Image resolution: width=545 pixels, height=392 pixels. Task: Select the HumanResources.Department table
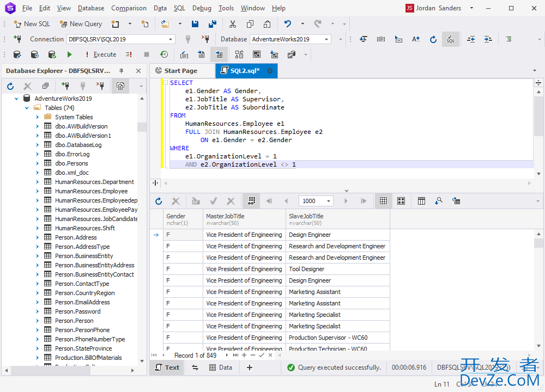[x=94, y=182]
